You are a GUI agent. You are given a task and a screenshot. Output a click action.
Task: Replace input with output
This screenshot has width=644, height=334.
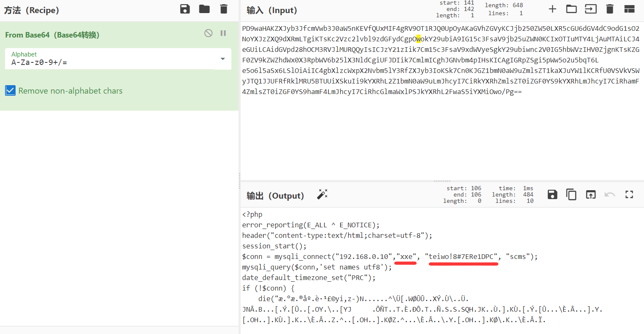point(591,194)
